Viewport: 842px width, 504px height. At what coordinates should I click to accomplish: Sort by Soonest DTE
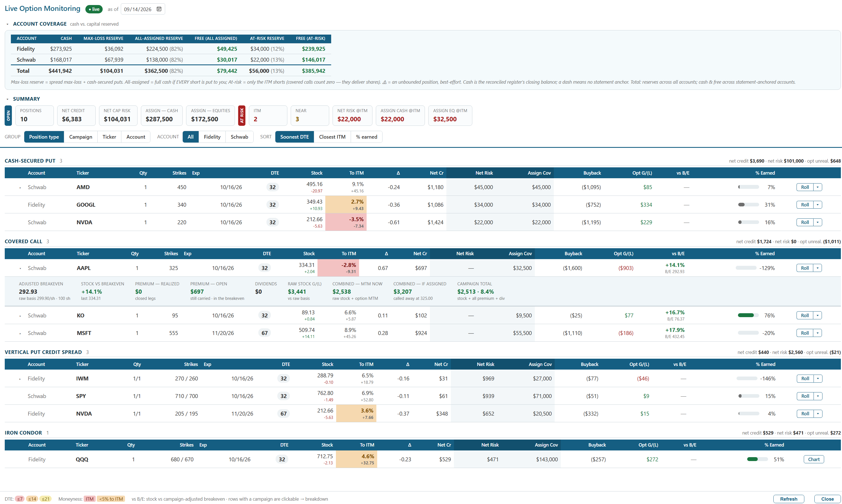click(x=295, y=137)
